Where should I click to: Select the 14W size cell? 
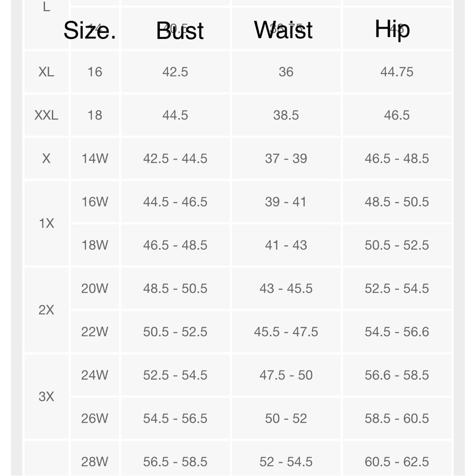(x=95, y=159)
